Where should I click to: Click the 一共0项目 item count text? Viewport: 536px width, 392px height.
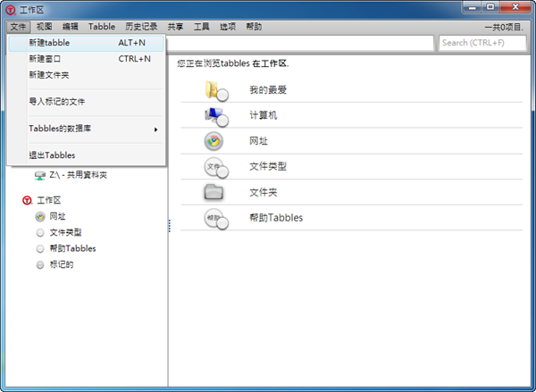point(504,28)
